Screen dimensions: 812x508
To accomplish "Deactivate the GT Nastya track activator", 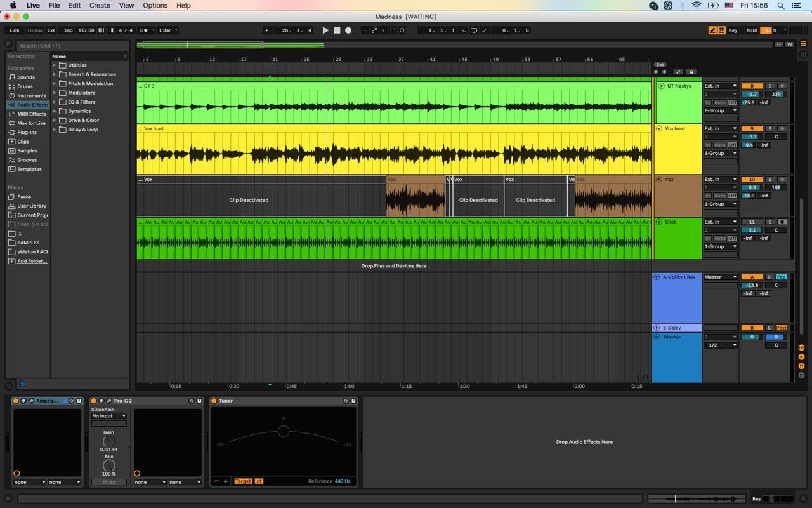I will pos(752,86).
